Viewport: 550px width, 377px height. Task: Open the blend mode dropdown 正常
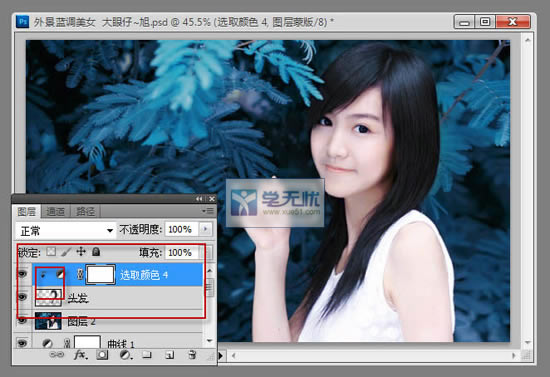(66, 230)
